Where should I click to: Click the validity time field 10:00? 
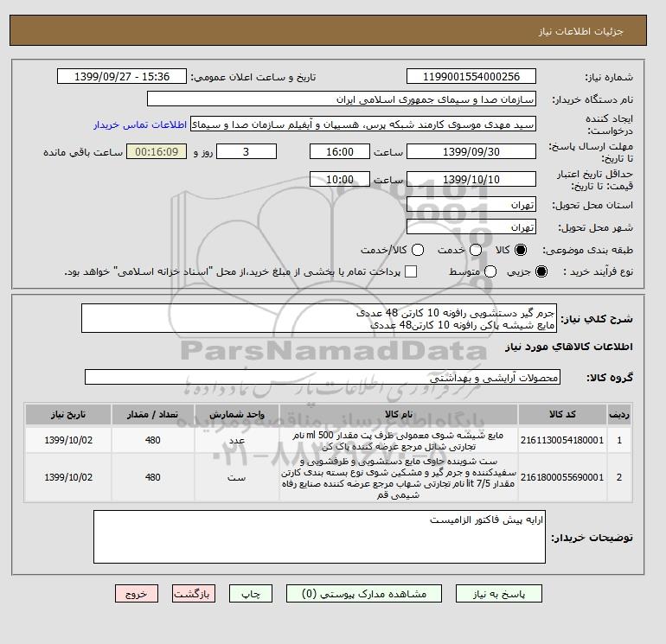[340, 179]
